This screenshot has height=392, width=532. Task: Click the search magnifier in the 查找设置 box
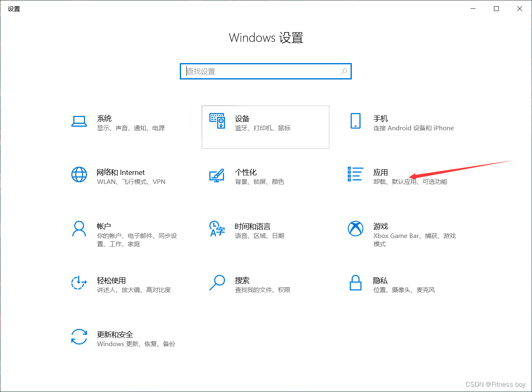coord(344,71)
